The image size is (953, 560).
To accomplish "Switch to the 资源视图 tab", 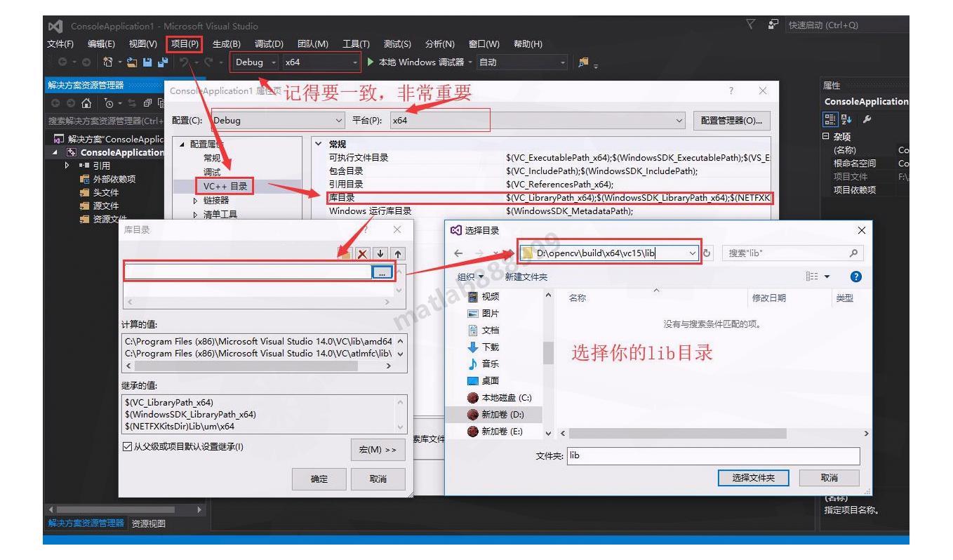I will 147,524.
